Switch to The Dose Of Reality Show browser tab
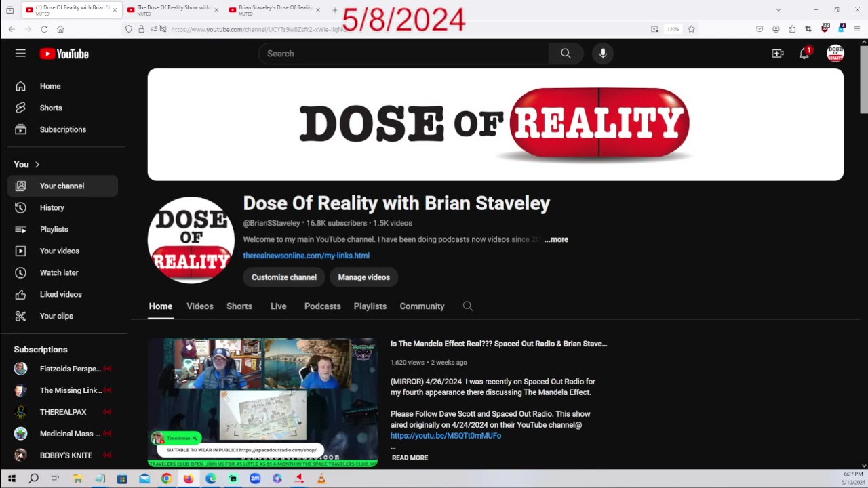The width and height of the screenshot is (868, 488). click(x=172, y=9)
